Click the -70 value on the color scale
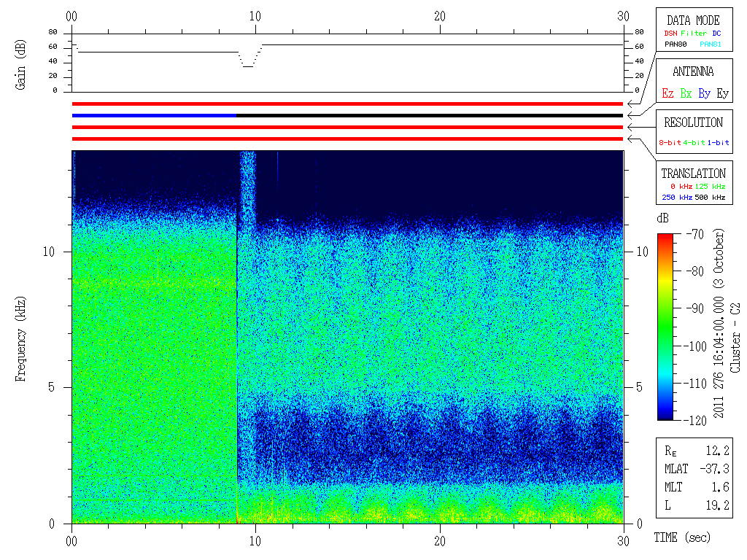The image size is (747, 560). [695, 234]
